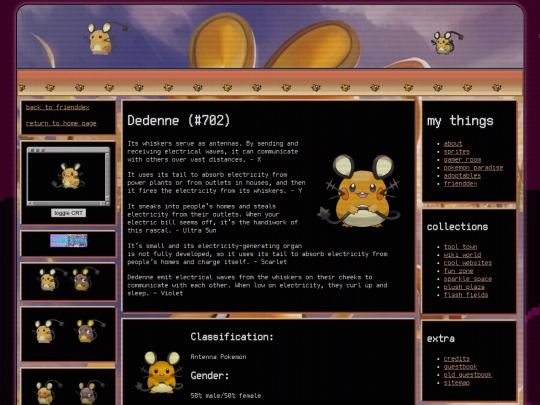Click the 'collections' section heading
This screenshot has height=405, width=540.
pyautogui.click(x=457, y=227)
